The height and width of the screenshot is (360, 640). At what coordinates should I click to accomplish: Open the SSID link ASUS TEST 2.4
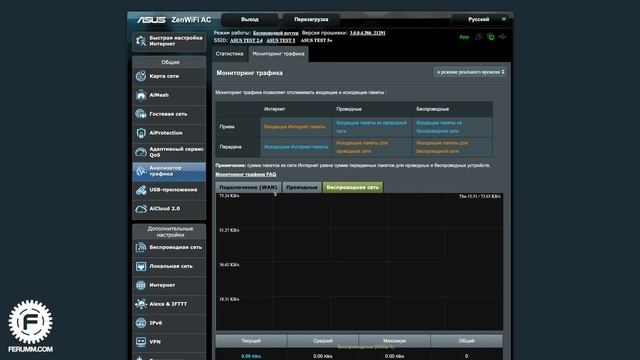pyautogui.click(x=246, y=41)
